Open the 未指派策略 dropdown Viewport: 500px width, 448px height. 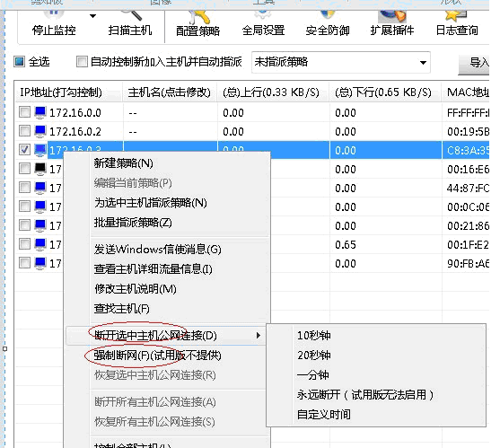tap(341, 62)
